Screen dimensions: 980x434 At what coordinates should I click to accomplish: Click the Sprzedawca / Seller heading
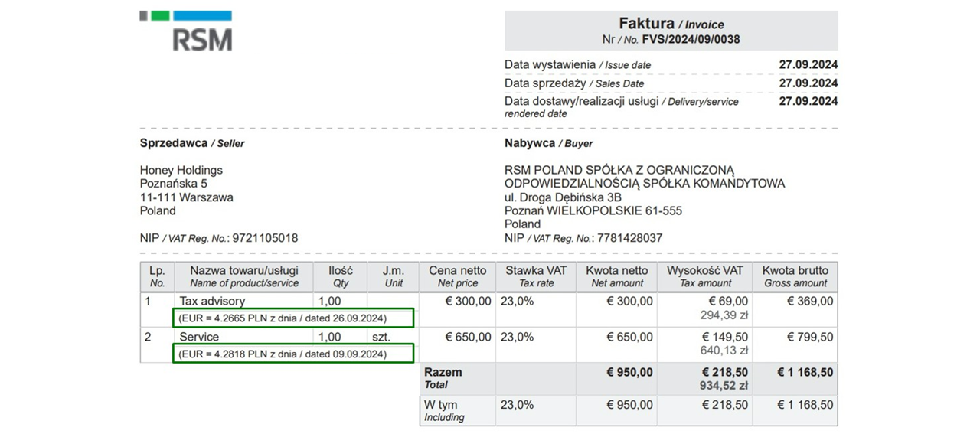tap(192, 143)
